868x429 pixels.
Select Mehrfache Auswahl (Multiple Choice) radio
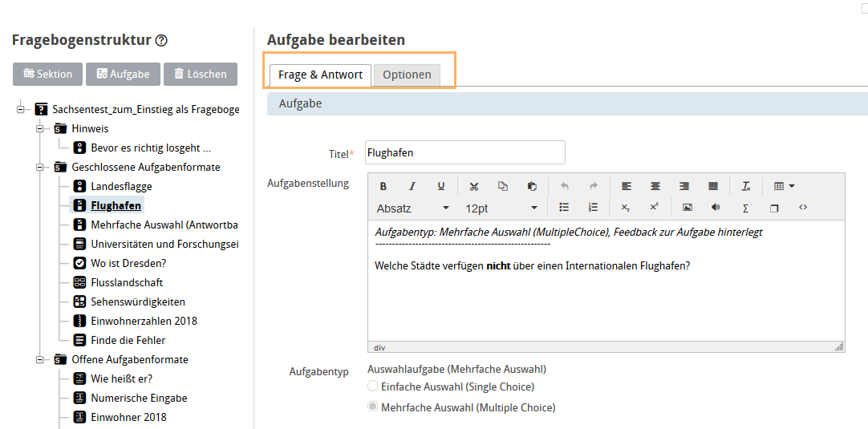click(373, 407)
